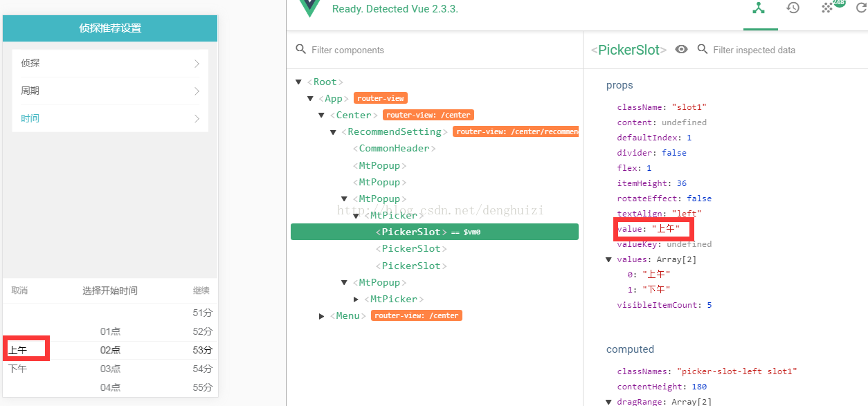Select the RecommendSetting component
The height and width of the screenshot is (406, 868).
pyautogui.click(x=395, y=132)
